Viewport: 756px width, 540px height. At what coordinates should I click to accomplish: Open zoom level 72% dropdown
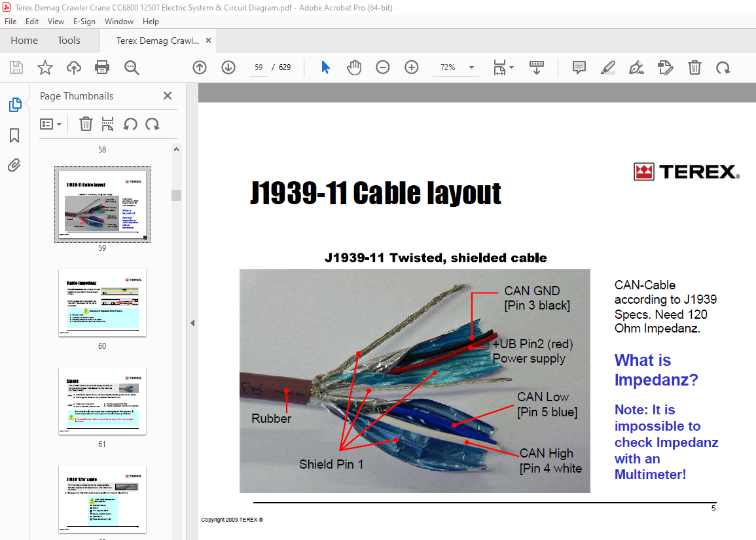471,67
